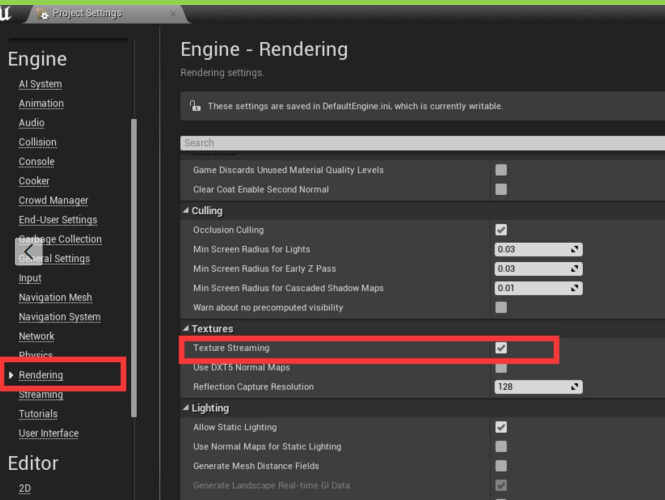Open 2D settings under Editor
This screenshot has width=665, height=500.
tap(25, 489)
